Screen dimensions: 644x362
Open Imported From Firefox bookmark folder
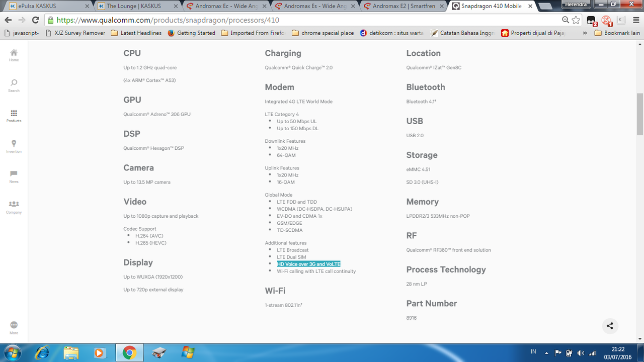point(253,33)
